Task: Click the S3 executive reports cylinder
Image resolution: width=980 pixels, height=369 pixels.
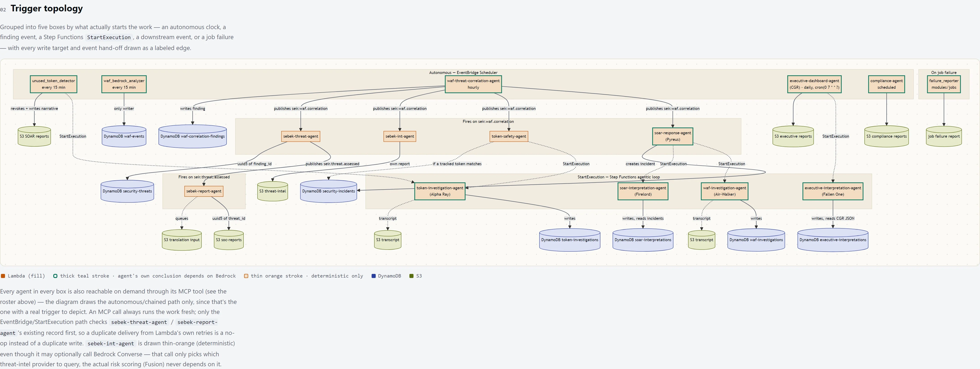Action: (x=793, y=136)
